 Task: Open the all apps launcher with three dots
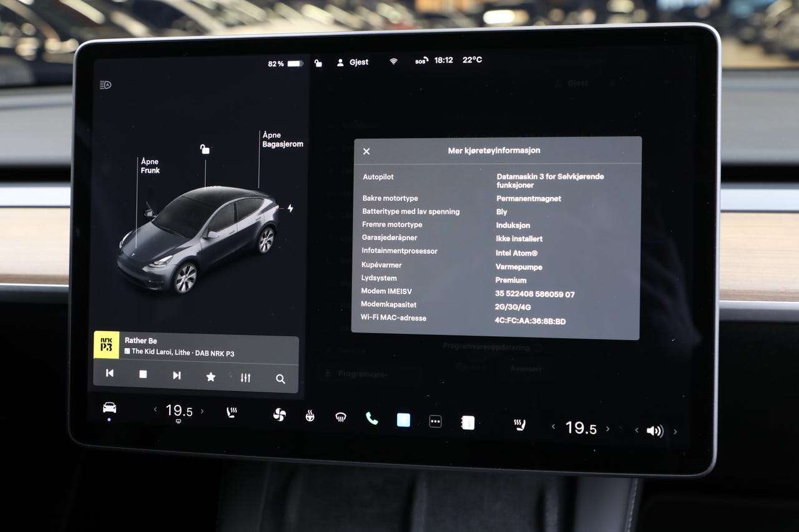click(x=435, y=422)
